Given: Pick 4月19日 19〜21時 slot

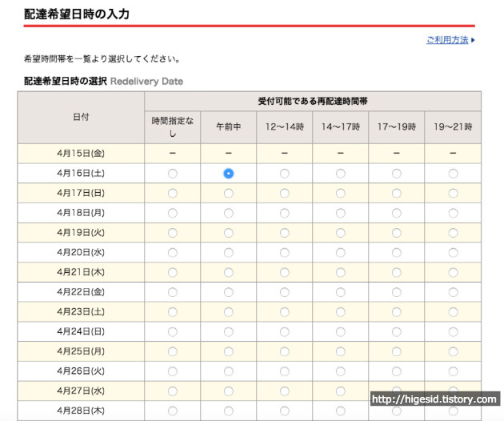Looking at the screenshot, I should pos(454,233).
